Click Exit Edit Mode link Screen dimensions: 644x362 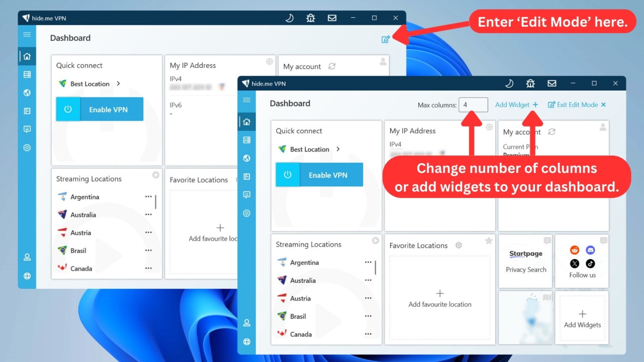[577, 105]
